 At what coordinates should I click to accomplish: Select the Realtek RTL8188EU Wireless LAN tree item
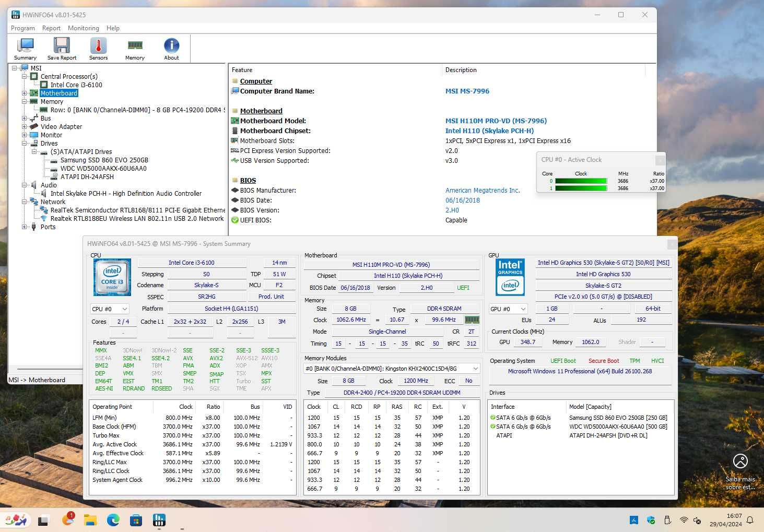[x=137, y=218]
